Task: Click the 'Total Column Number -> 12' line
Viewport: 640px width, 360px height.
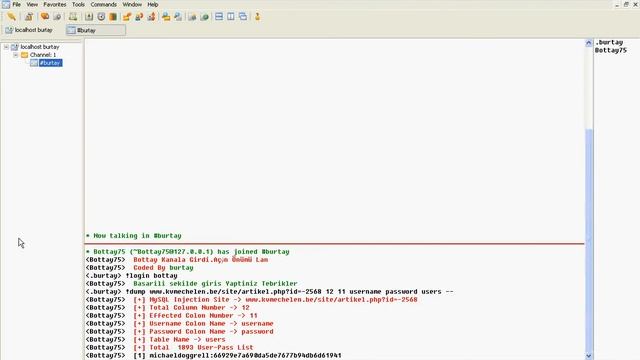Action: 167,307
